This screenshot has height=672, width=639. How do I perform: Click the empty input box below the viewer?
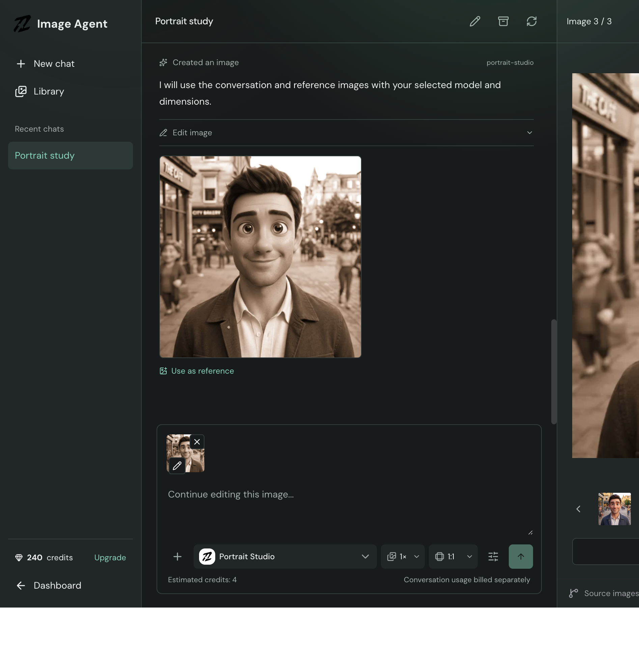click(606, 552)
